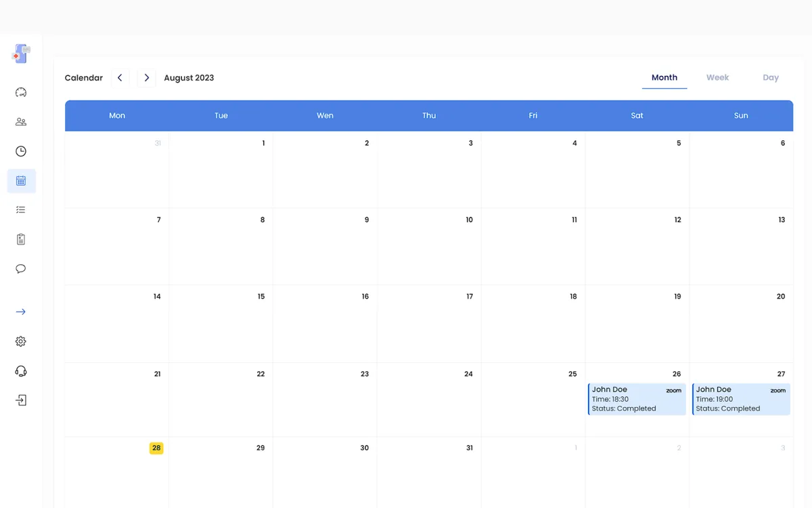This screenshot has height=508, width=812.
Task: Click the Mon column header
Action: tap(117, 116)
